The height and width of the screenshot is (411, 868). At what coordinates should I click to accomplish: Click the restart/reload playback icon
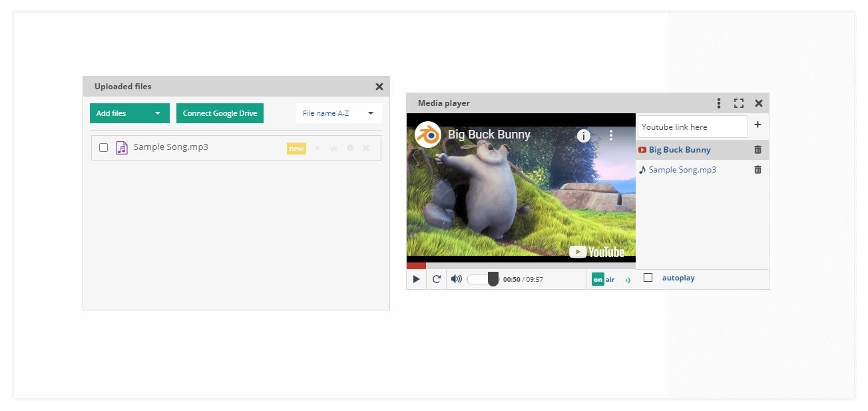[x=437, y=279]
